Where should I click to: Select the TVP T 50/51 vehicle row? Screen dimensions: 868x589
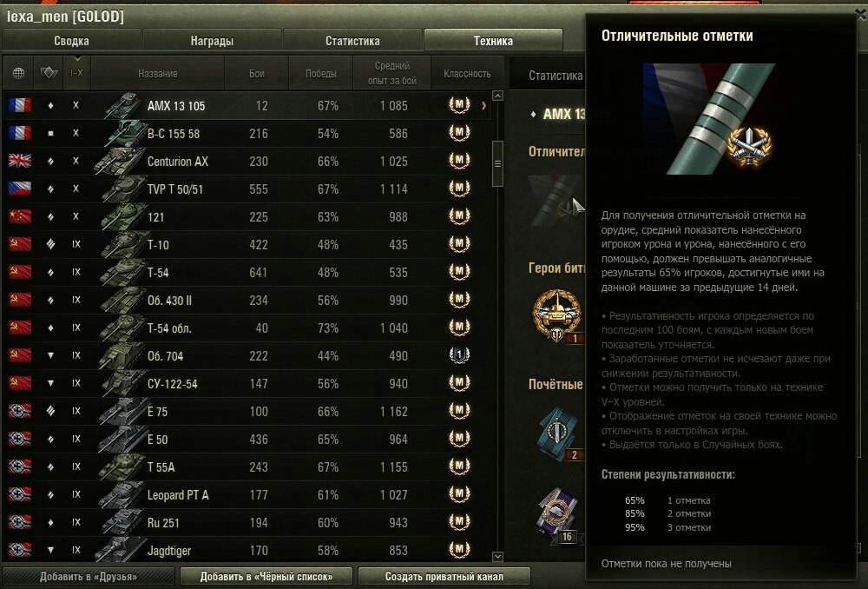click(x=247, y=189)
